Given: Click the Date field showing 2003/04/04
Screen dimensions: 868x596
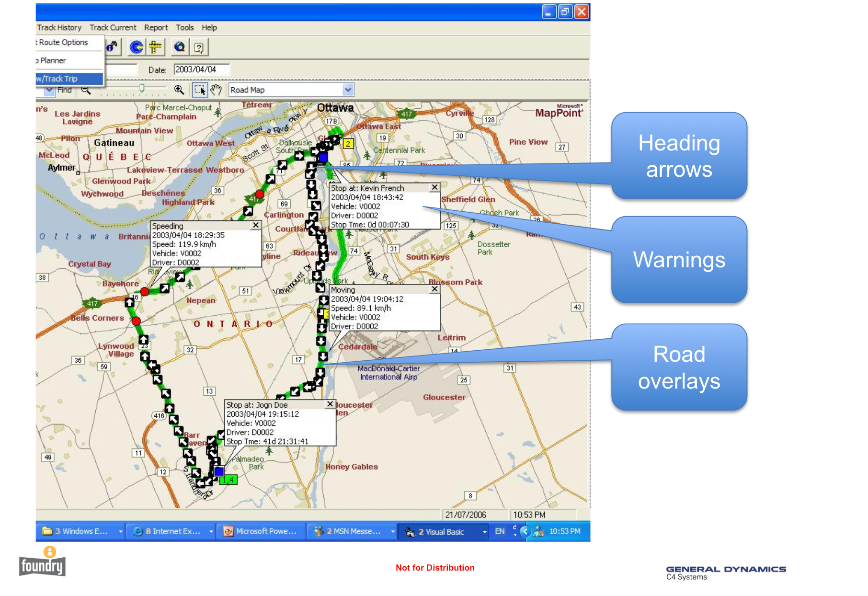Looking at the screenshot, I should [202, 69].
